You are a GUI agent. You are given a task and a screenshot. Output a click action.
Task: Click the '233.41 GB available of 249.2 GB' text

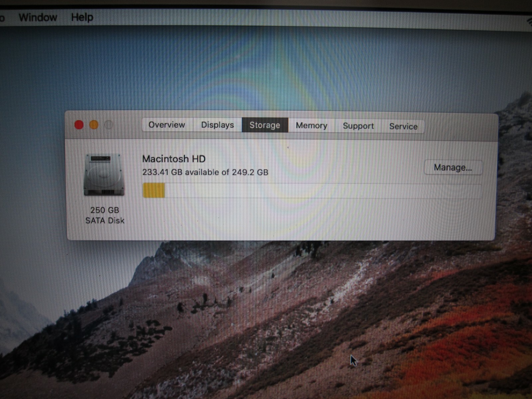[205, 172]
